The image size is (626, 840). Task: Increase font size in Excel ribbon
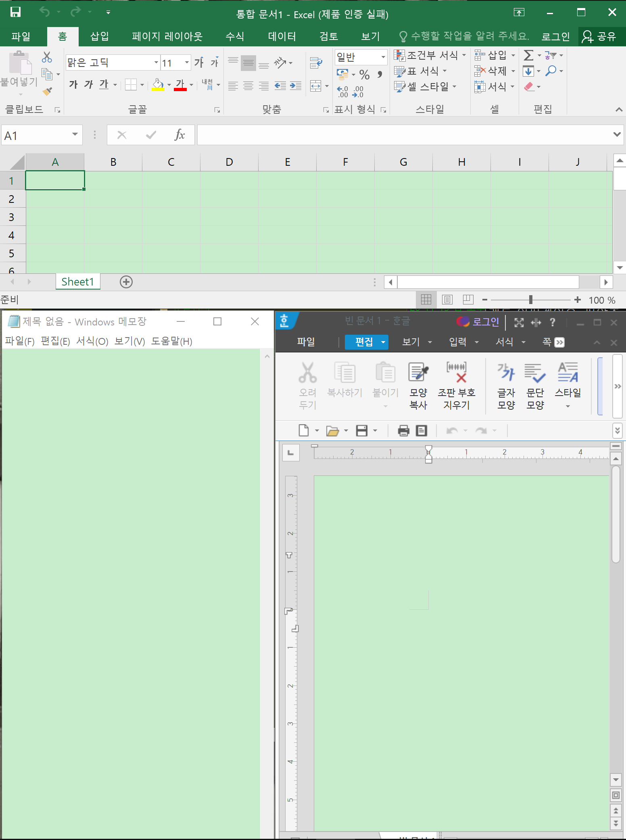199,62
